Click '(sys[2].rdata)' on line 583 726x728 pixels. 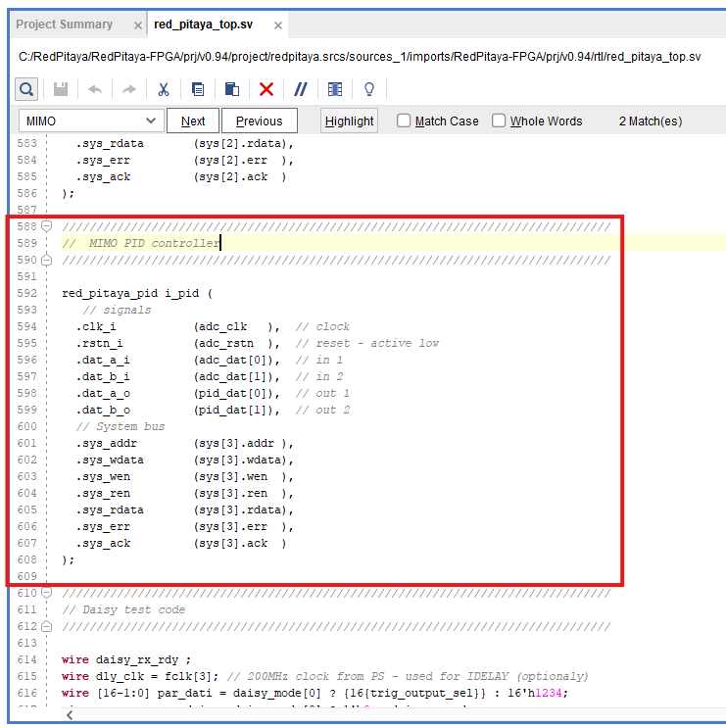tap(240, 143)
